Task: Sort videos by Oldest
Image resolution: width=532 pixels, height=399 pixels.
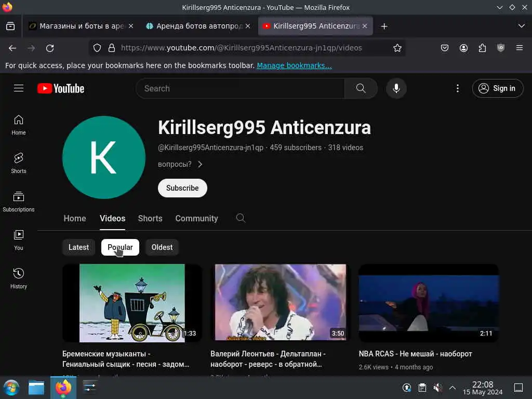Action: pos(162,247)
